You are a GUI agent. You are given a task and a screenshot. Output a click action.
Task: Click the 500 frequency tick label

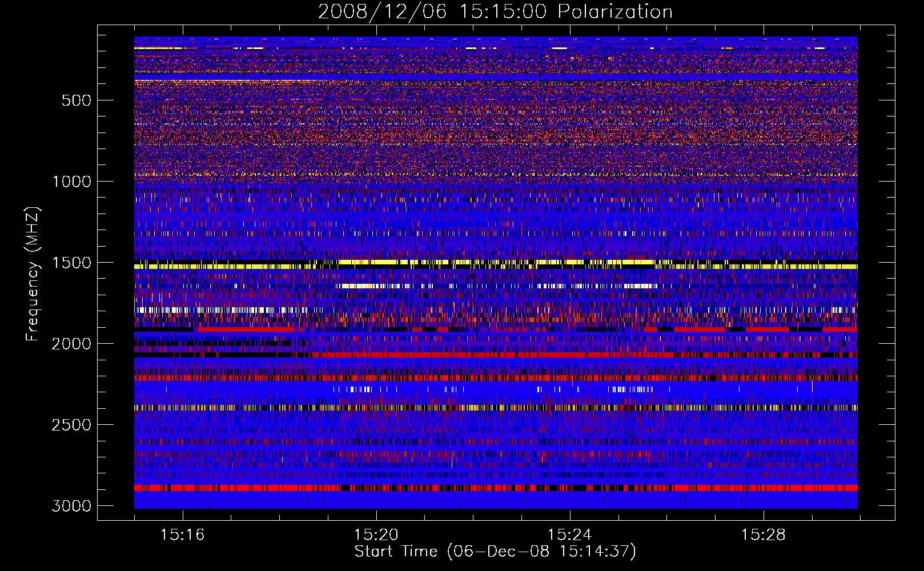click(76, 100)
